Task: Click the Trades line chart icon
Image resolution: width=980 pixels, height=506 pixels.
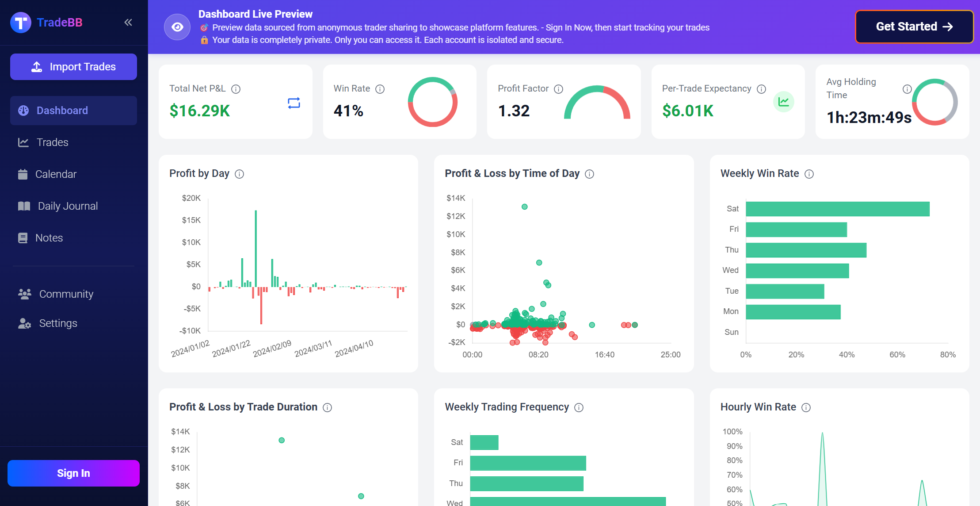Action: pyautogui.click(x=23, y=142)
